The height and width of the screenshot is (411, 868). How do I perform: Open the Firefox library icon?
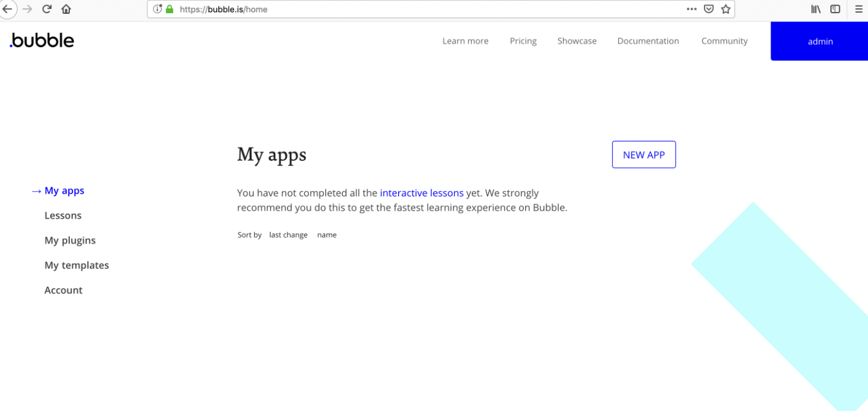[816, 9]
